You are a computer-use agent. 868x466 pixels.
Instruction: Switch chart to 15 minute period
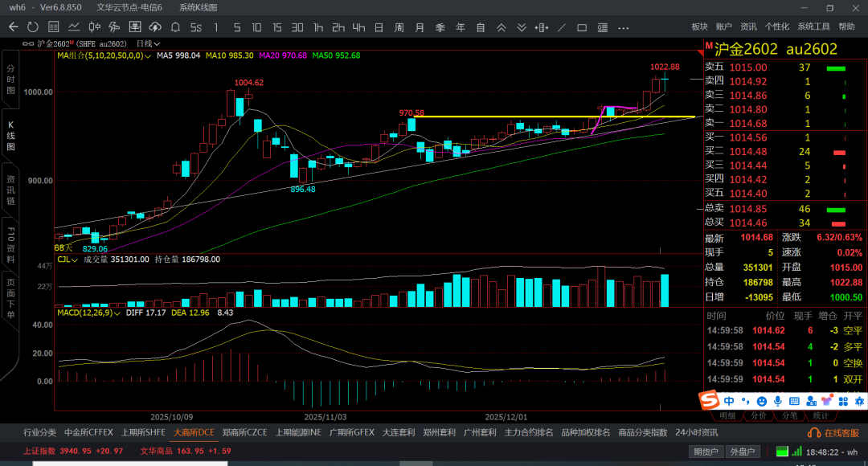coord(276,27)
